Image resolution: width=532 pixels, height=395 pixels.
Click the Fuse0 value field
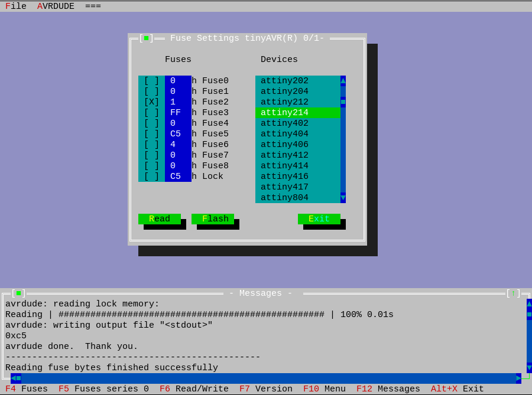pyautogui.click(x=178, y=81)
